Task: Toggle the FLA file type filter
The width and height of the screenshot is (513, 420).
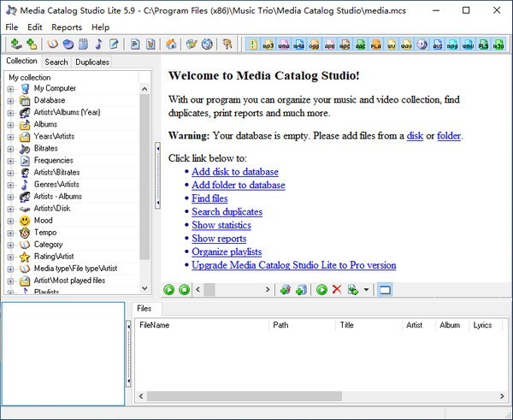Action: pyautogui.click(x=376, y=44)
